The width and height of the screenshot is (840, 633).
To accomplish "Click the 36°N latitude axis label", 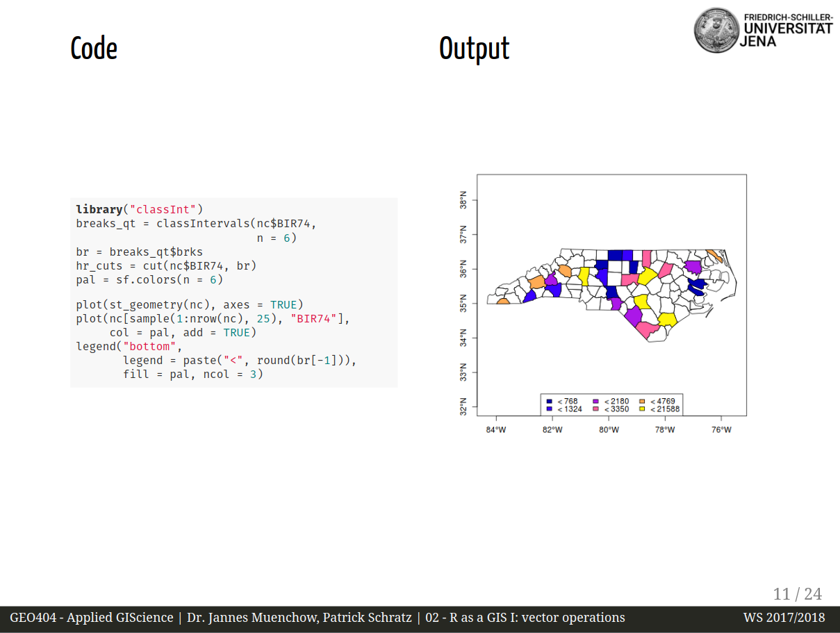I will [x=463, y=269].
